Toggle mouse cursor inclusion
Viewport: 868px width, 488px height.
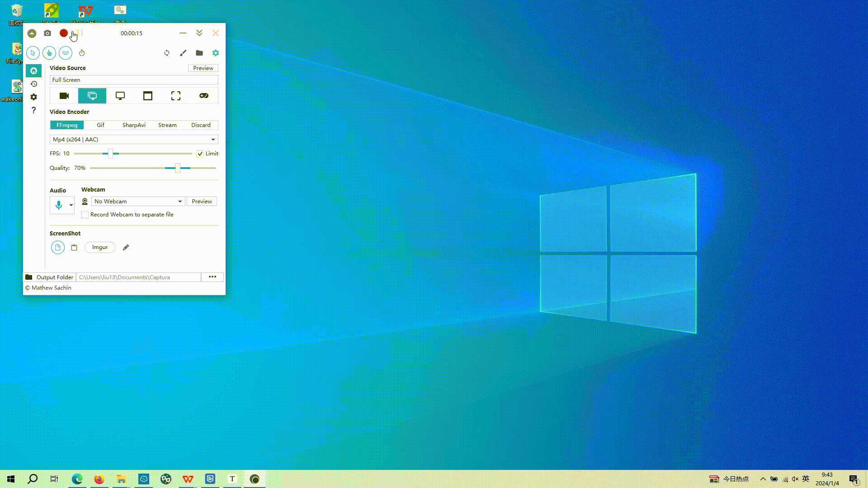tap(33, 53)
